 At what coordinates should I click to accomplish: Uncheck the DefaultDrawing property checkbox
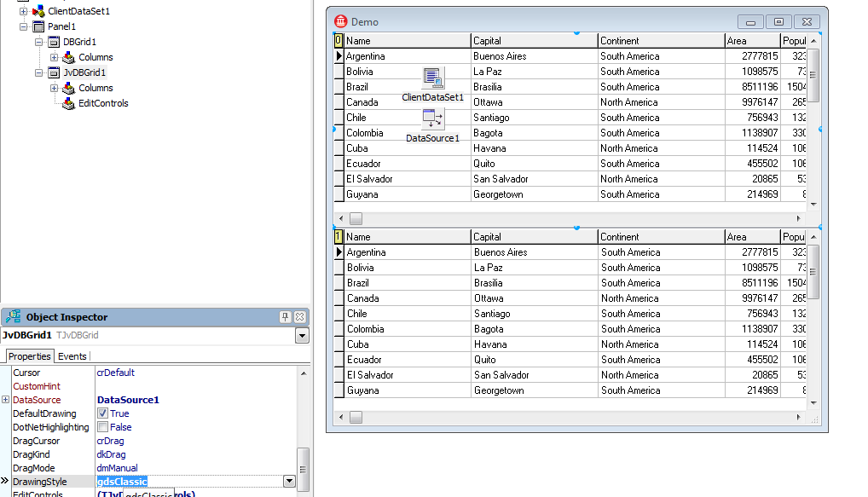click(102, 413)
